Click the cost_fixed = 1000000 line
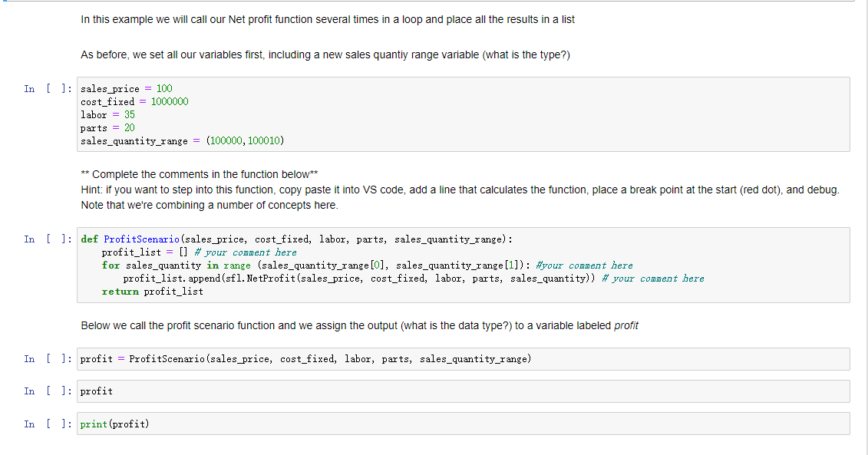868x455 pixels. 134,101
